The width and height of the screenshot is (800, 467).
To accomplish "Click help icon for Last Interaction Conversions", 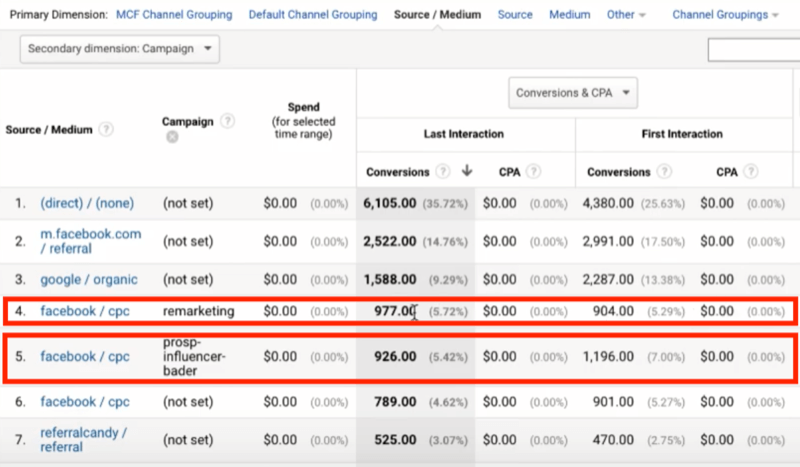I will [443, 172].
